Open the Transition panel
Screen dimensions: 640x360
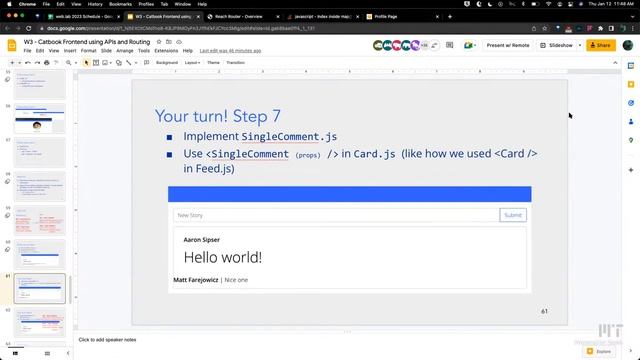click(x=236, y=63)
